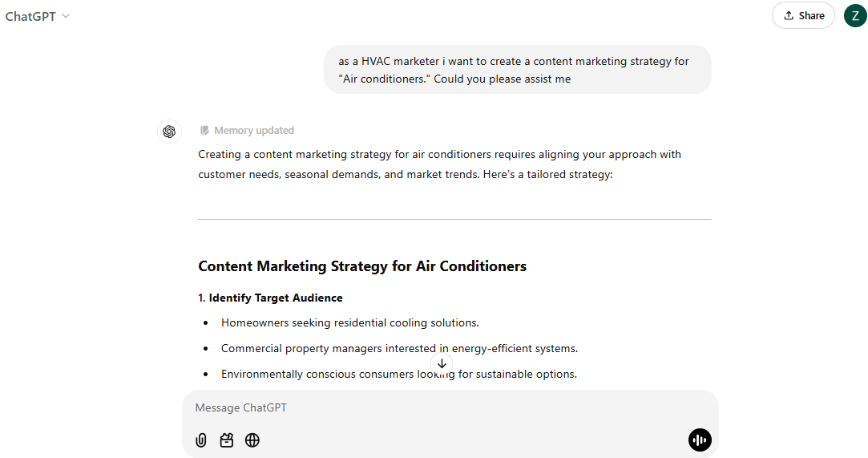Click the Commercial property managers bullet
The image size is (868, 458).
399,348
